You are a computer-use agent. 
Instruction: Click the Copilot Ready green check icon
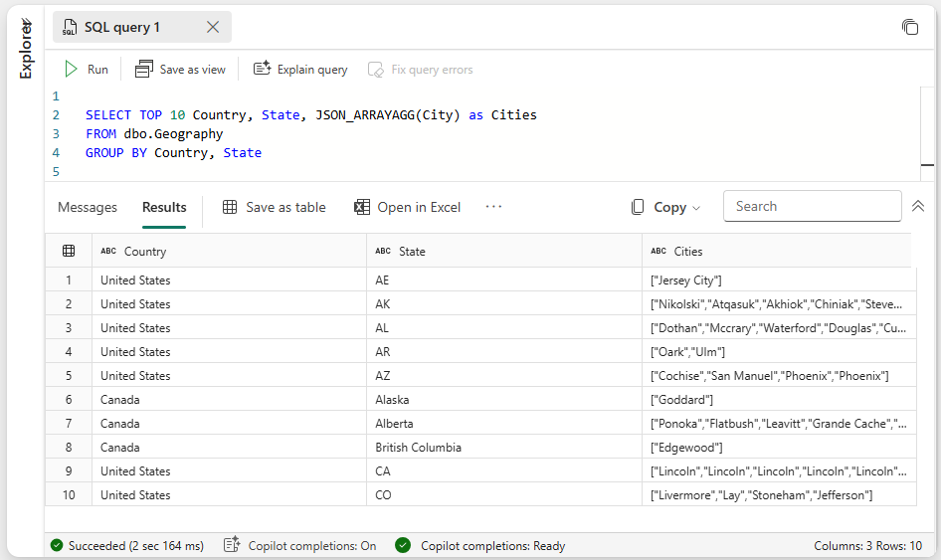[403, 545]
